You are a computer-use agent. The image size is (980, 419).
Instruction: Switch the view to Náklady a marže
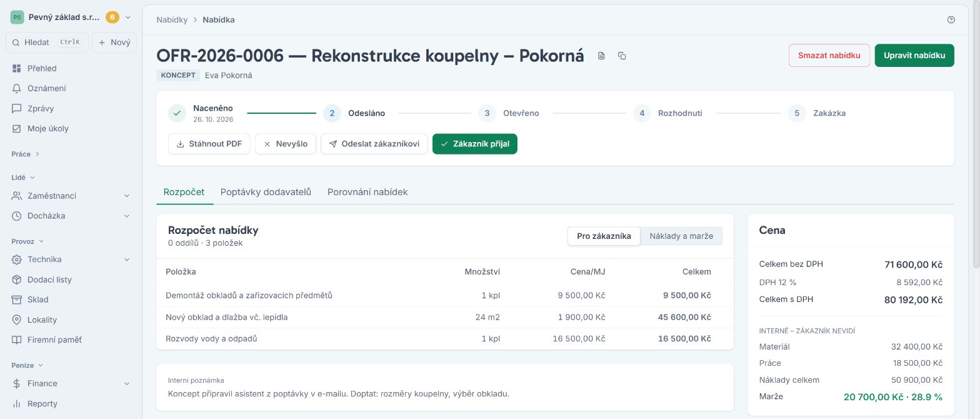[681, 236]
